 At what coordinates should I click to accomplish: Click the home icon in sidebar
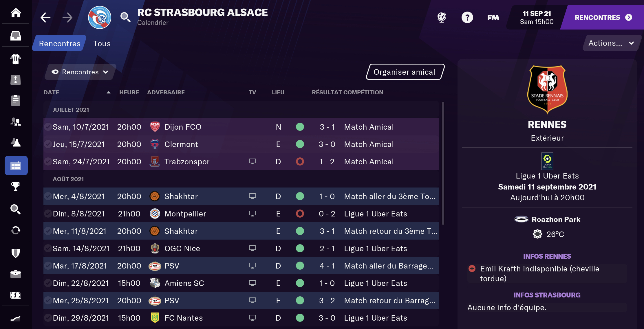[16, 13]
